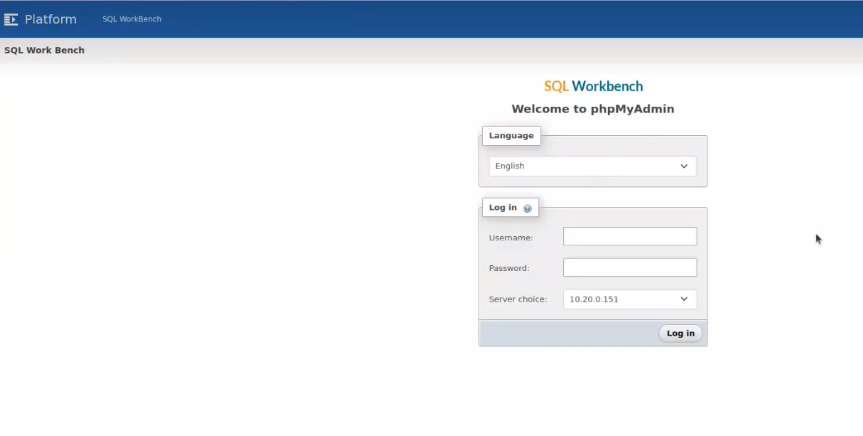Screen dimensions: 863x436
Task: Focus the Username input field
Action: [630, 237]
